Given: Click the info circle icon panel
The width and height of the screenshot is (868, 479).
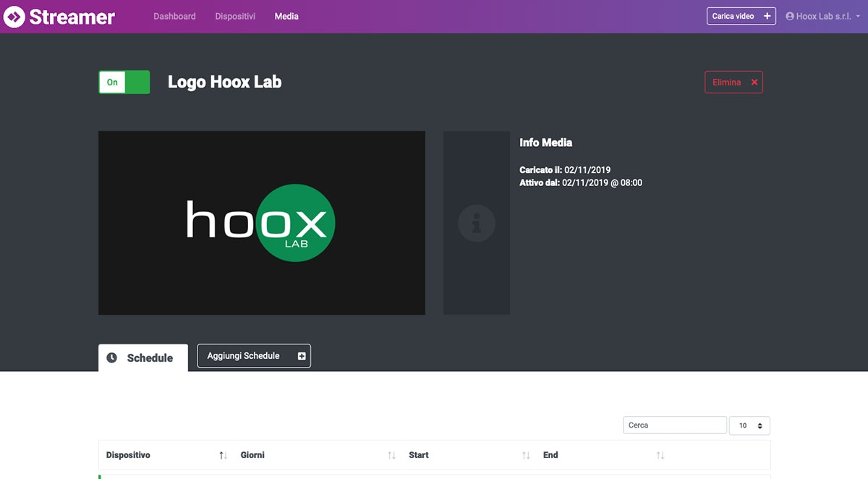Looking at the screenshot, I should click(x=477, y=223).
